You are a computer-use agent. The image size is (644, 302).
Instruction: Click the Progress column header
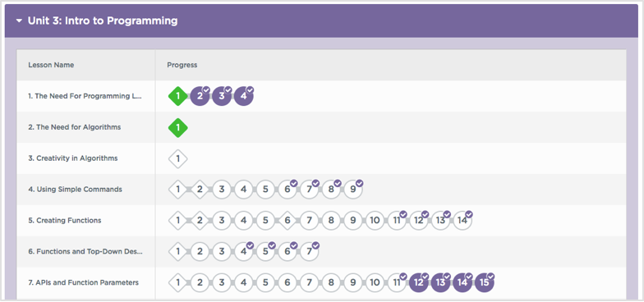(182, 66)
